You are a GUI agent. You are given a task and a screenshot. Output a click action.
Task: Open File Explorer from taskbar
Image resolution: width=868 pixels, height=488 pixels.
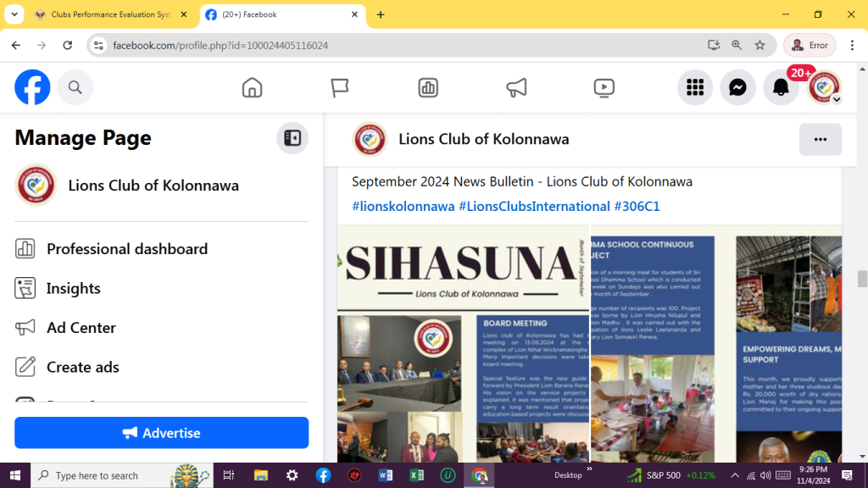261,475
